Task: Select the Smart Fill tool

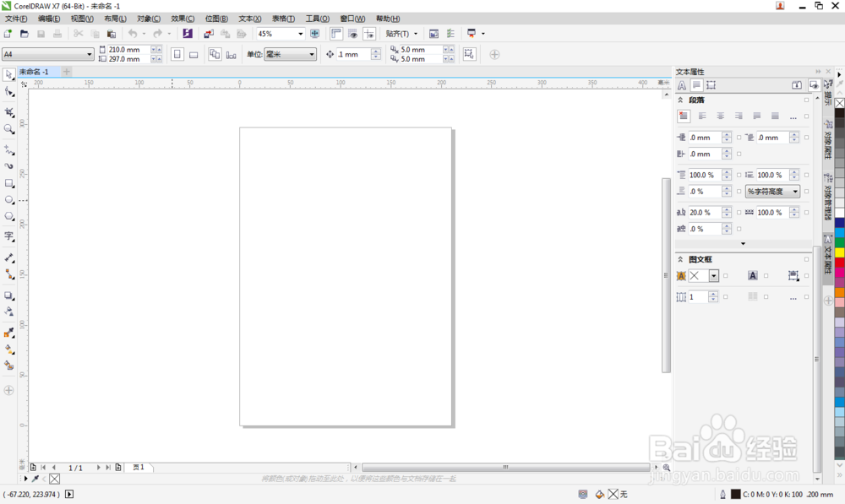Action: point(9,366)
